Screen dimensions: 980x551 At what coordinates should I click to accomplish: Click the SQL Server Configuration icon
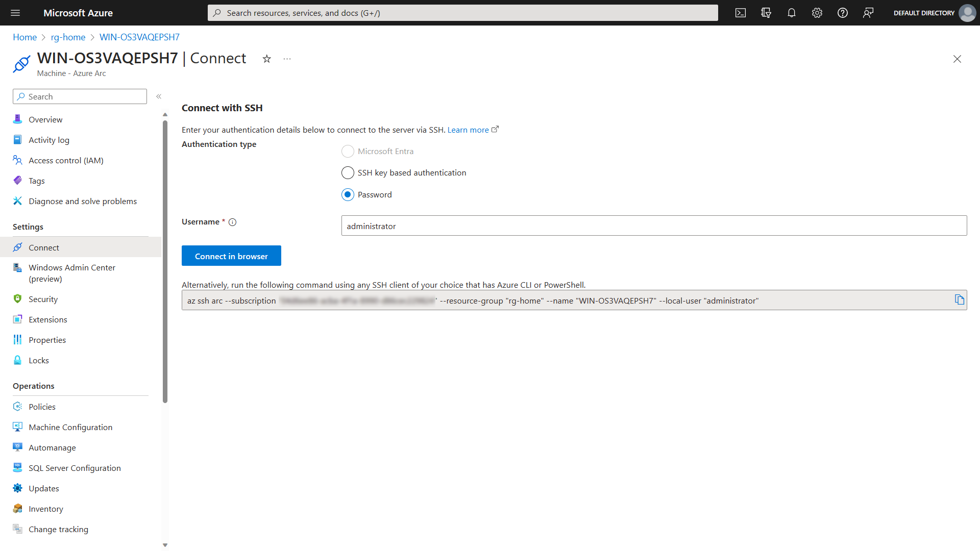[18, 467]
